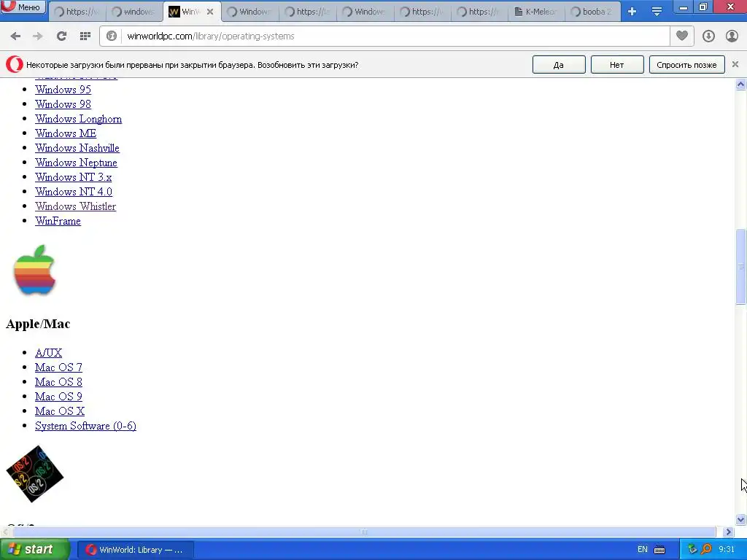Open the Windows 95 link
747x560 pixels.
point(63,90)
